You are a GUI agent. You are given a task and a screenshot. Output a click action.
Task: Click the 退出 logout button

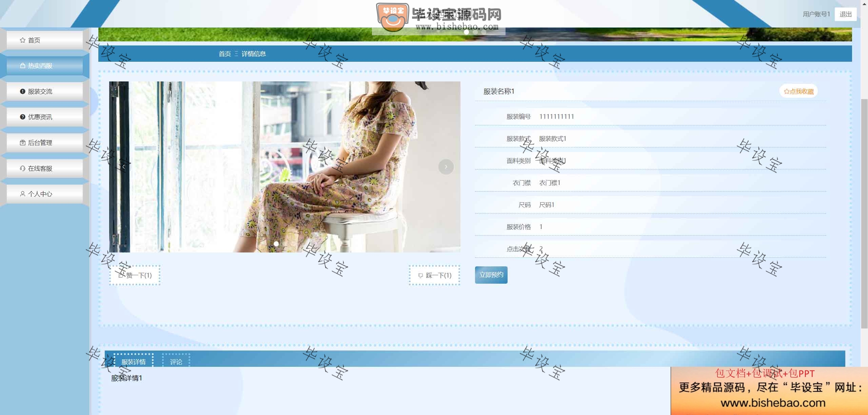coord(845,14)
